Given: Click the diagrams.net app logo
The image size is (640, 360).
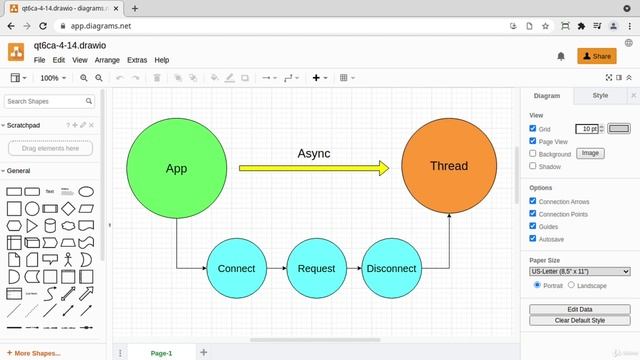Looking at the screenshot, I should tap(16, 52).
